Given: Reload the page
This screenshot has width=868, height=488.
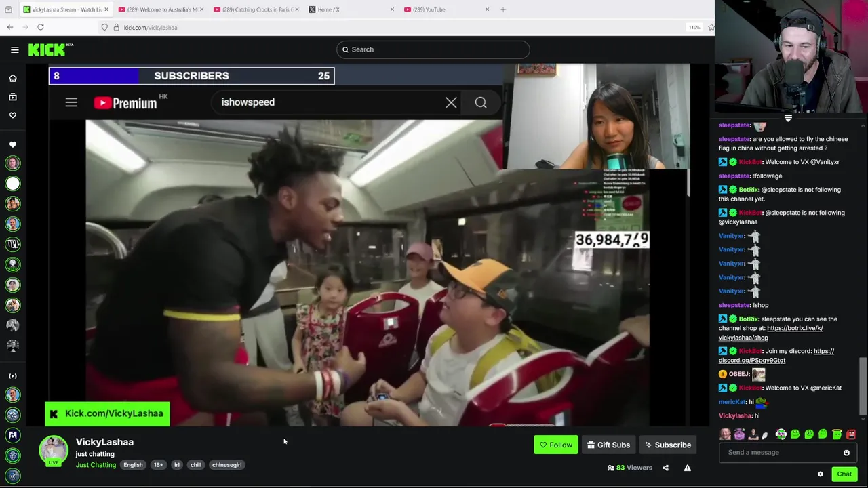Looking at the screenshot, I should click(41, 27).
